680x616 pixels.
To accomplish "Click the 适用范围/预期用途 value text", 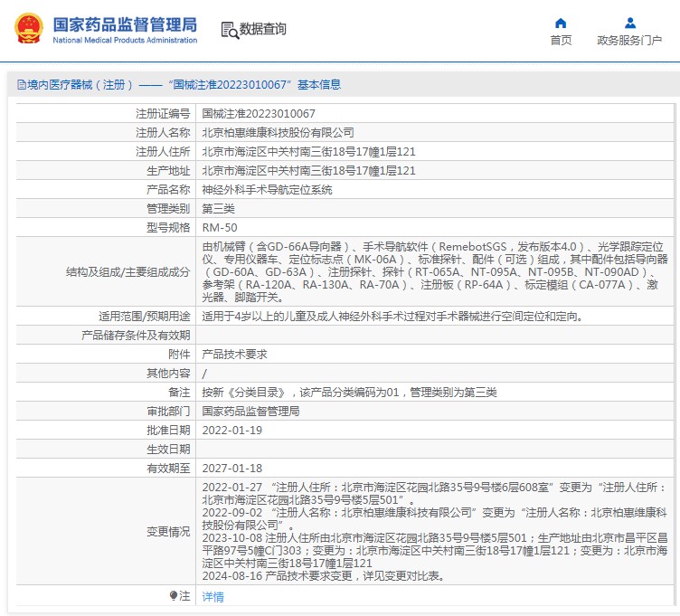I will coord(393,317).
